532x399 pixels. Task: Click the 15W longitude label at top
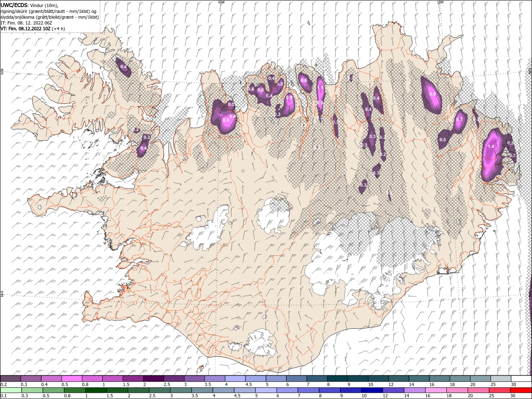(x=440, y=2)
